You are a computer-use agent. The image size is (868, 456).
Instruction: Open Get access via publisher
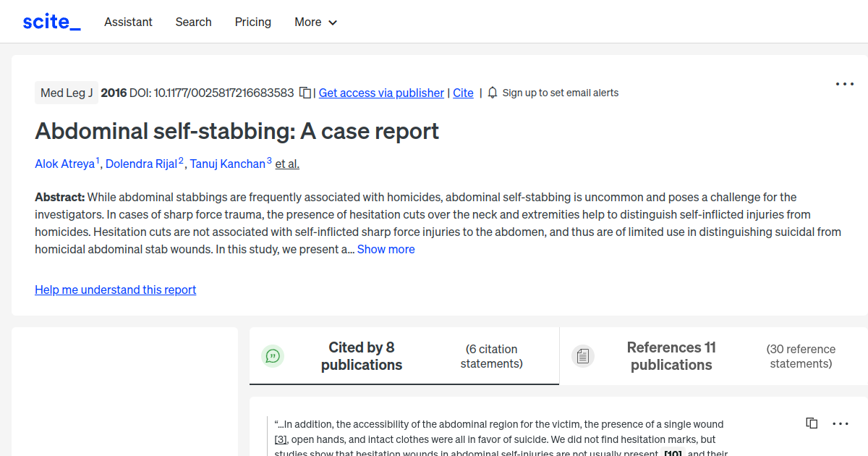tap(381, 93)
